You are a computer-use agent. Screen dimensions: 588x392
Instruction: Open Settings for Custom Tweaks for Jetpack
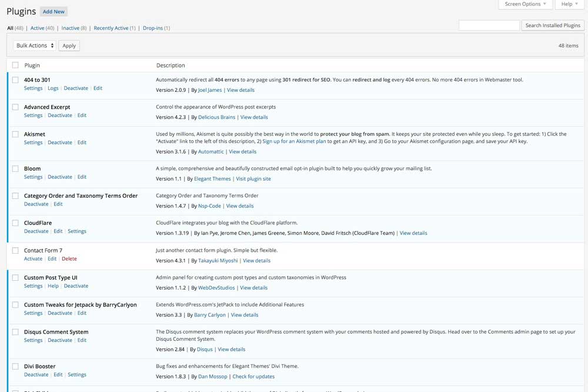click(33, 313)
